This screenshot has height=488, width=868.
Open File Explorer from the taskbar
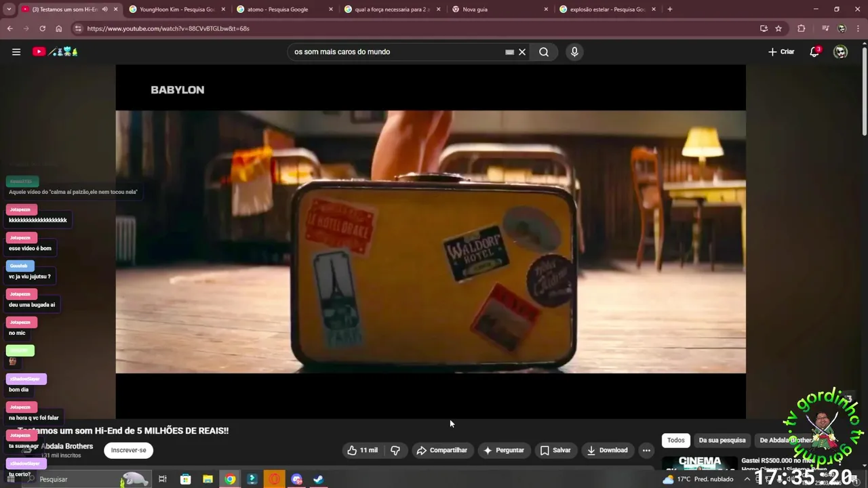click(x=208, y=479)
